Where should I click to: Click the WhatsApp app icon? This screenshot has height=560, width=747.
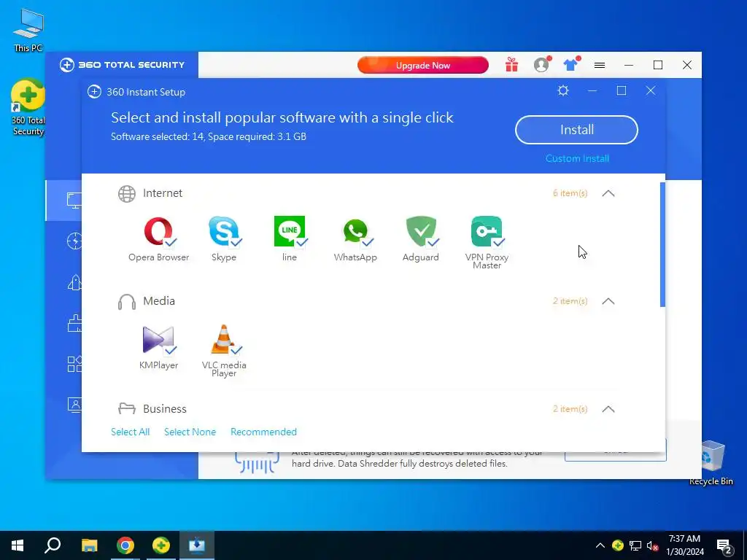click(355, 231)
